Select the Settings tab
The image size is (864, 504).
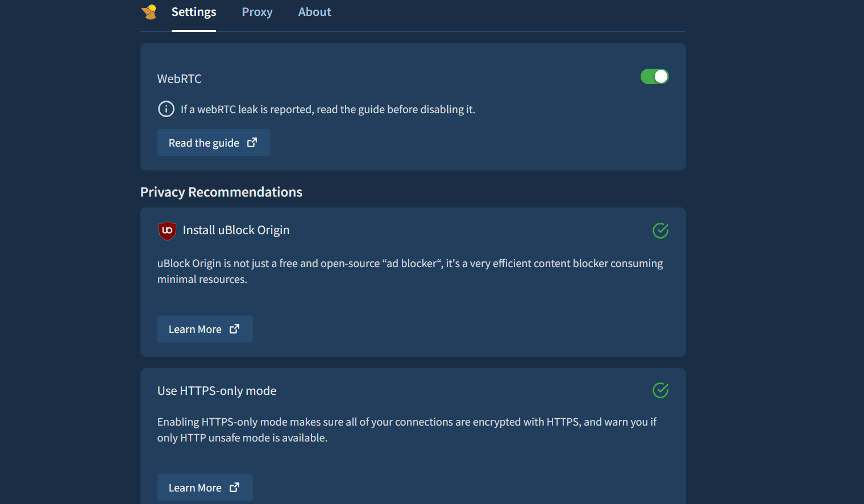194,12
